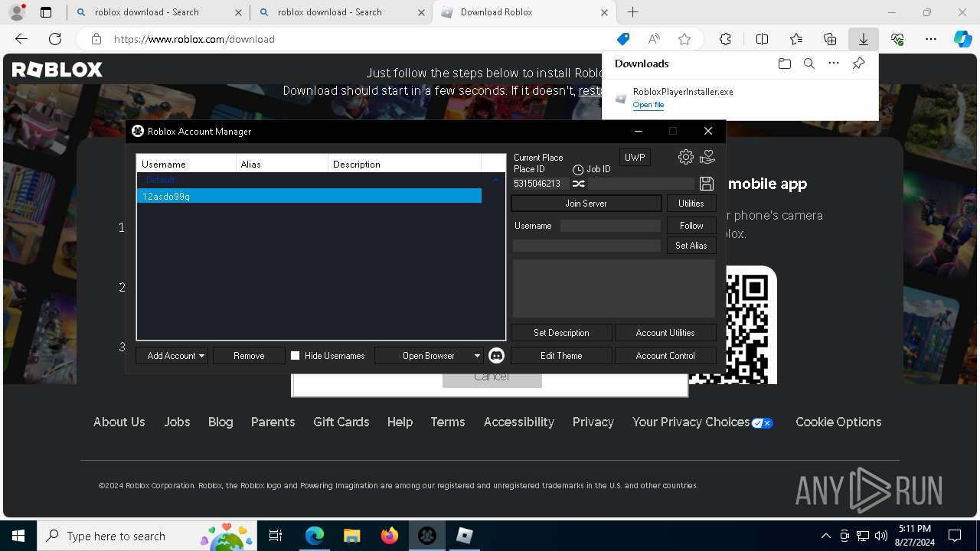Open the Utilities button
The height and width of the screenshot is (551, 980).
click(691, 204)
